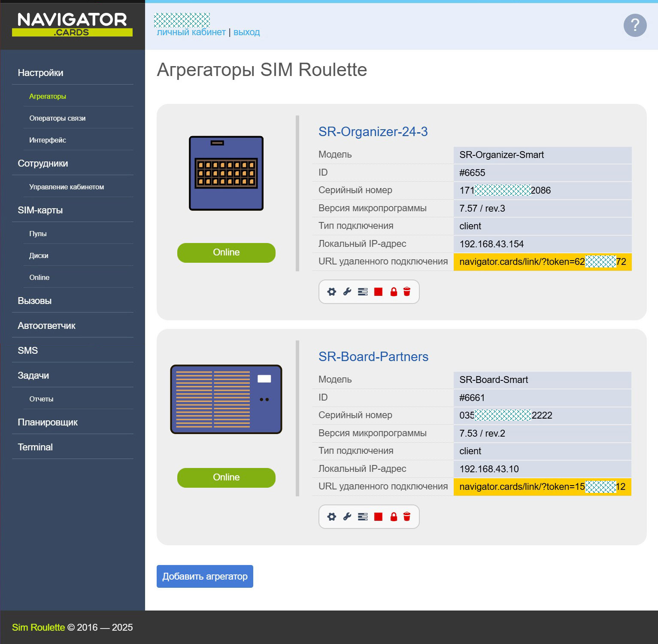
Task: Click red stop square for SR-Organizer-24-3
Action: (378, 292)
